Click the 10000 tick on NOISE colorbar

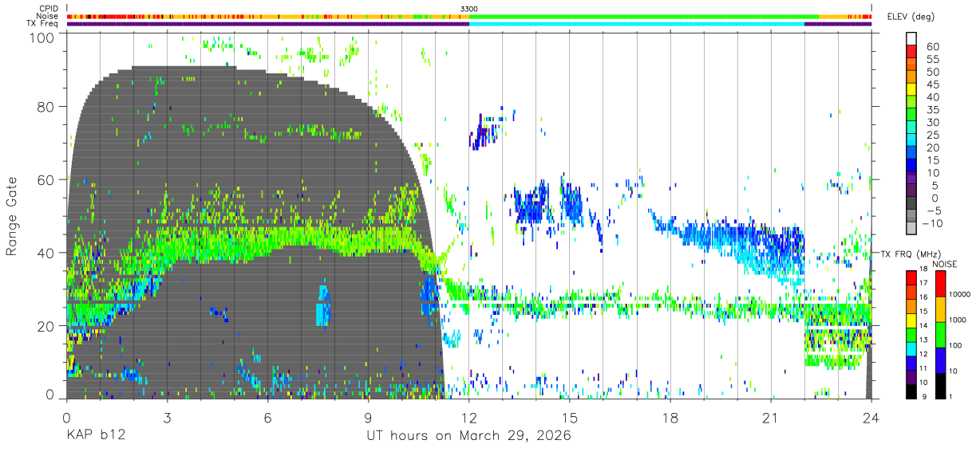click(960, 294)
